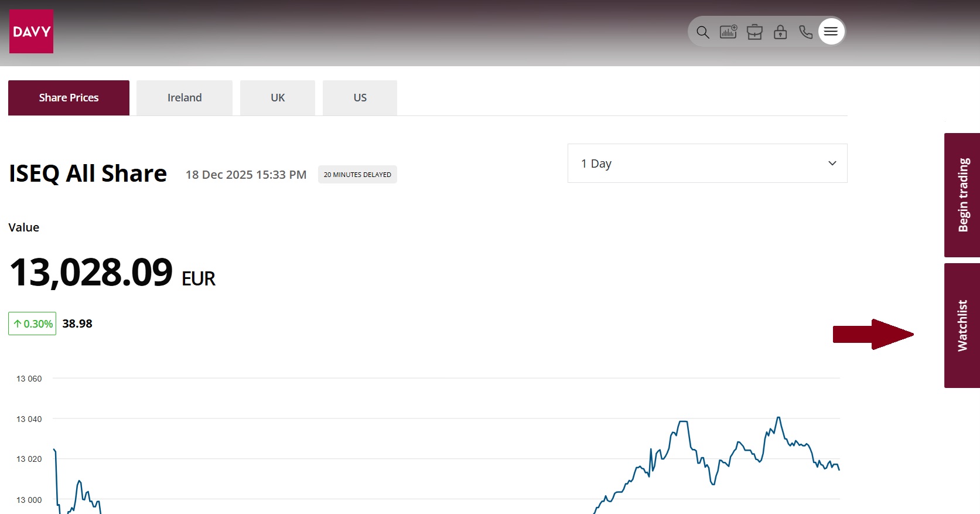This screenshot has height=514, width=980.
Task: Click the 13,028.09 index value
Action: 91,273
